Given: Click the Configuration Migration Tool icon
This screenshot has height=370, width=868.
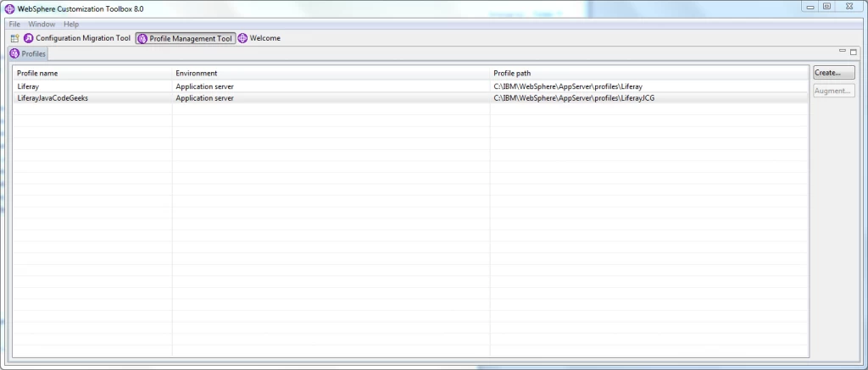Looking at the screenshot, I should click(28, 38).
